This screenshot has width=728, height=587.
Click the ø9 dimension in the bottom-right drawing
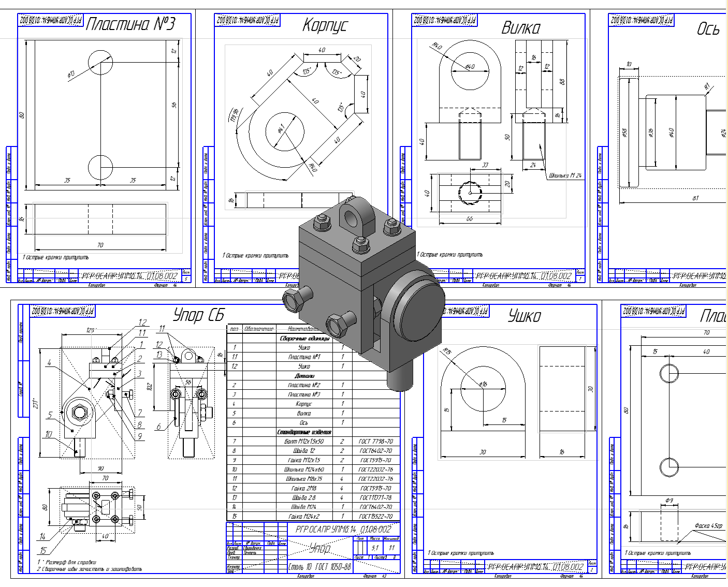(669, 501)
